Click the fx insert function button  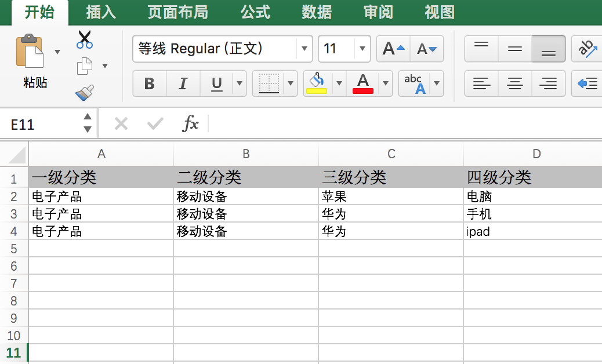191,123
